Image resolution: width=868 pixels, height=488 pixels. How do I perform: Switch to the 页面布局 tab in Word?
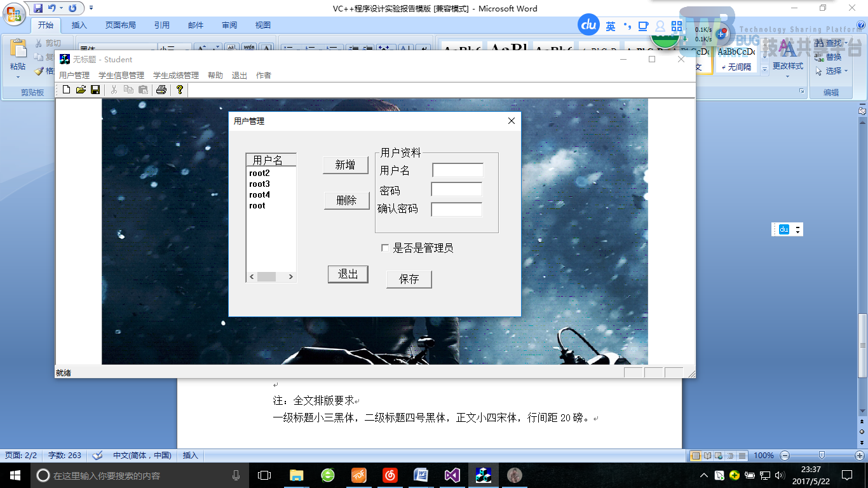[121, 25]
